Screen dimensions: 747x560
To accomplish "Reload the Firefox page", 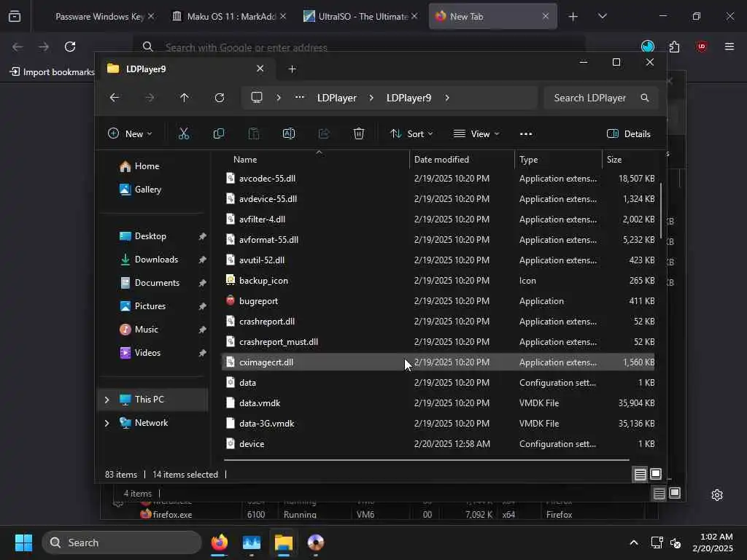I will 70,47.
